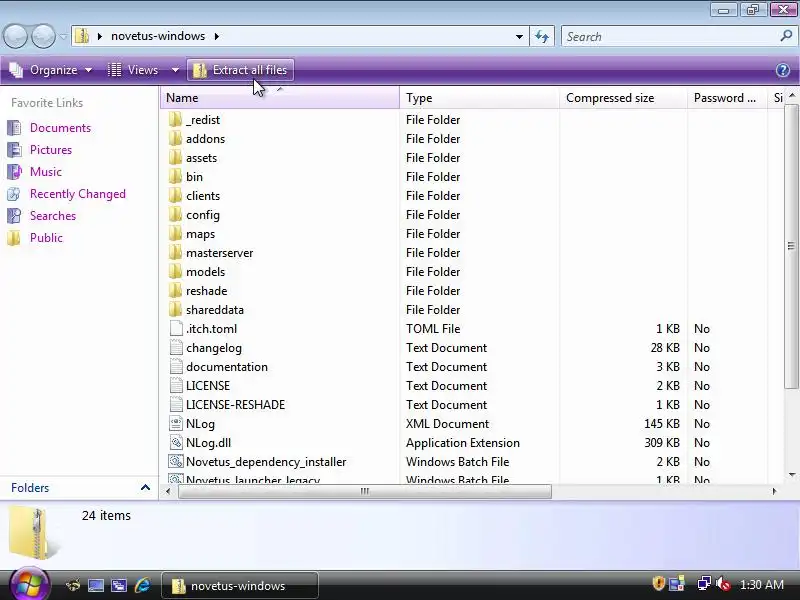
Task: Click the vertical scrollbar down arrow
Action: coord(792,474)
